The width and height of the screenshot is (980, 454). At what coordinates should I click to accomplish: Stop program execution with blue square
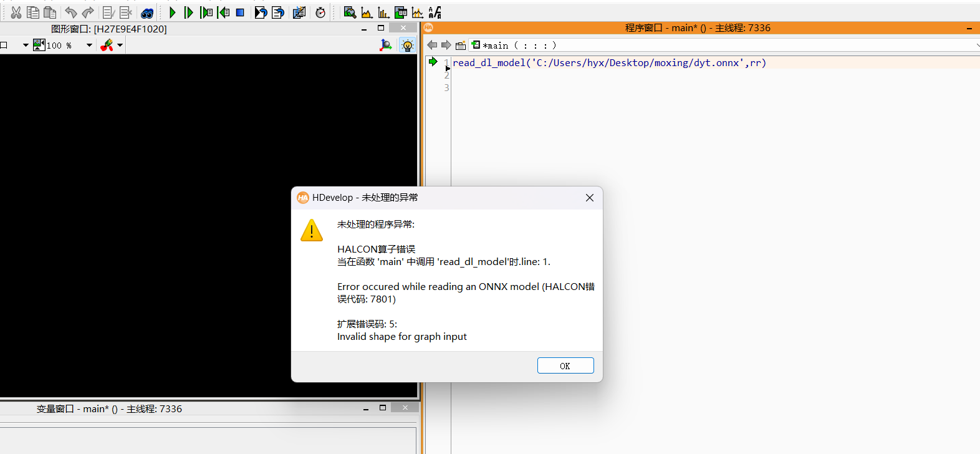click(x=240, y=12)
